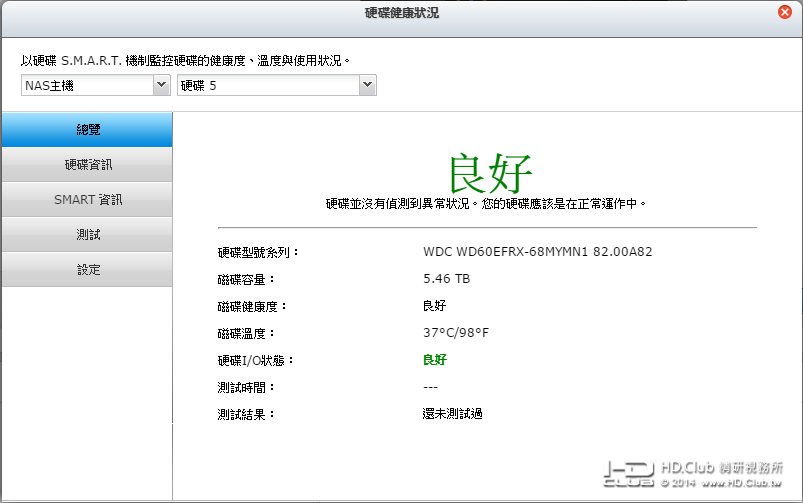Click the 測試時間 label

click(246, 388)
